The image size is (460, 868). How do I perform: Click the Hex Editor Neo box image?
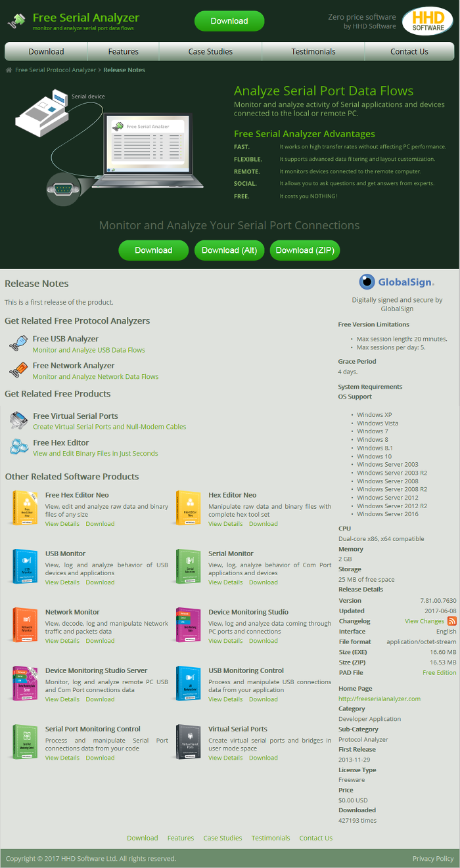188,508
